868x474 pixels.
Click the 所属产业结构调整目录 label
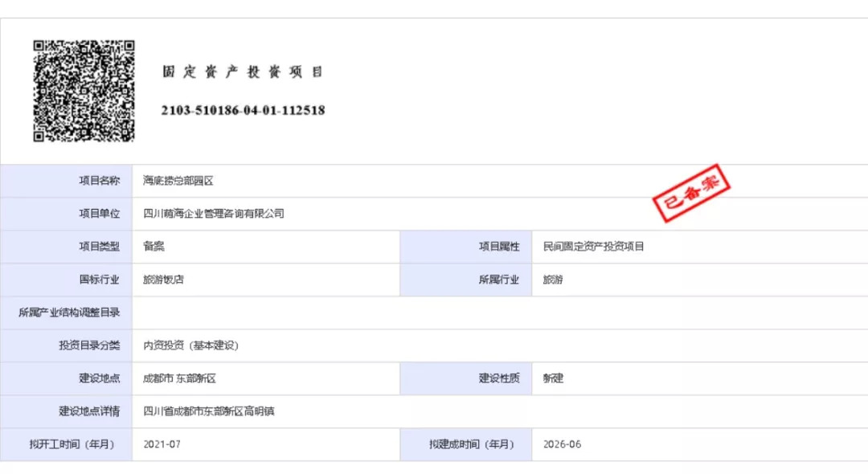click(69, 313)
